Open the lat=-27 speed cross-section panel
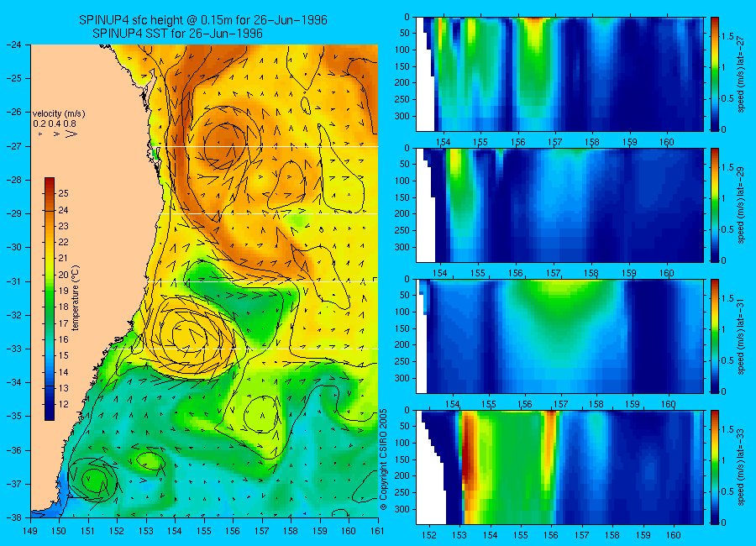 559,74
